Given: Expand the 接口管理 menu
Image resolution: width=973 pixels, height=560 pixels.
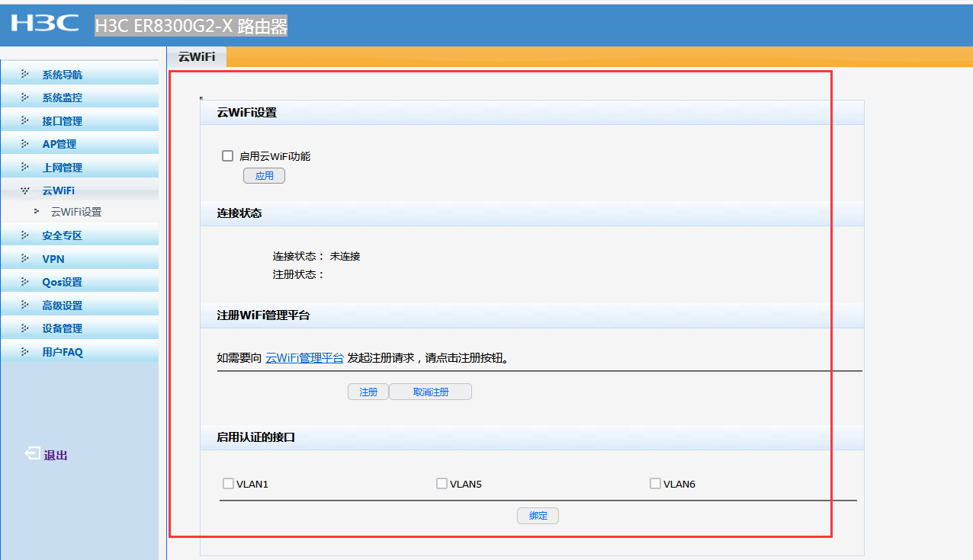Looking at the screenshot, I should [x=79, y=121].
